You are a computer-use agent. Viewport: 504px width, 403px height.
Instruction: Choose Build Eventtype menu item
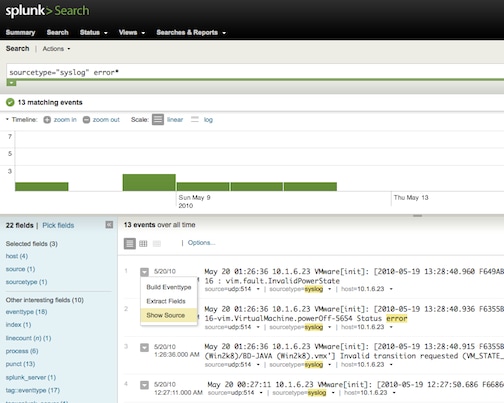tap(169, 287)
